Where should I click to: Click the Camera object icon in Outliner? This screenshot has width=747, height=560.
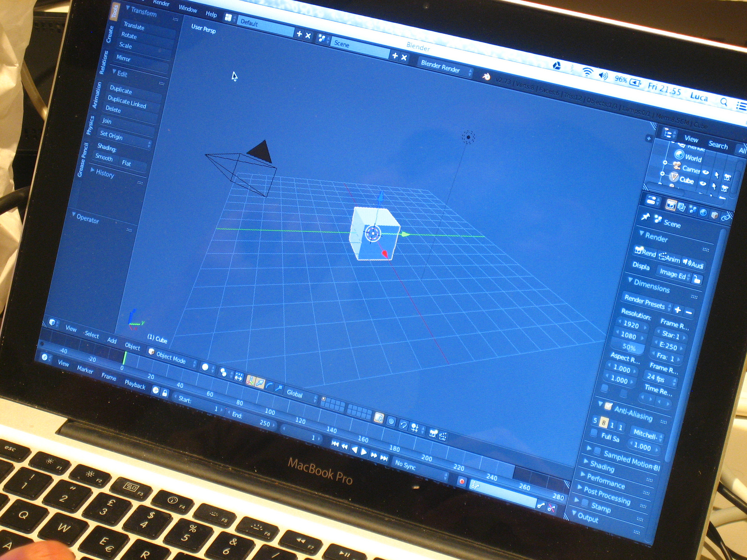677,166
